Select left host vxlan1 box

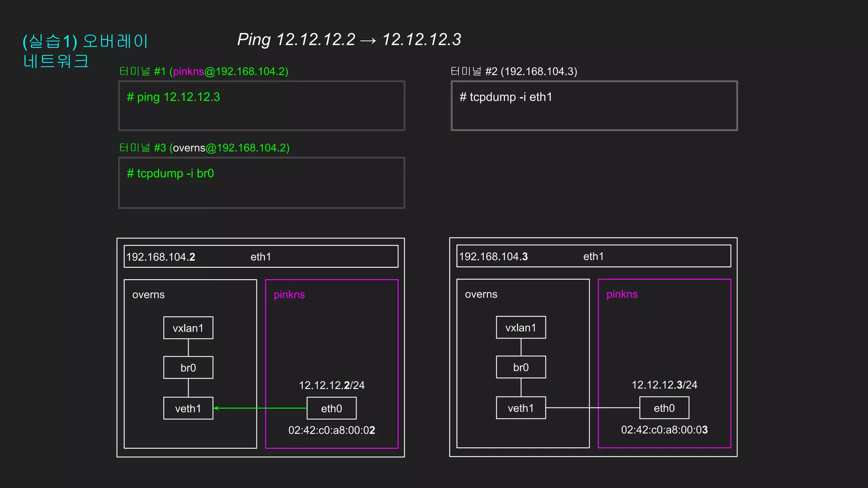coord(188,328)
